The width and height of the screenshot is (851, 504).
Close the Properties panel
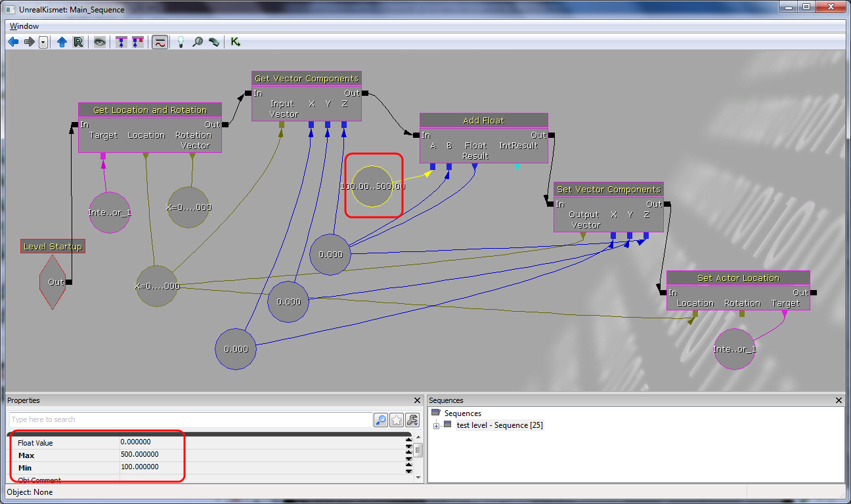pos(418,400)
